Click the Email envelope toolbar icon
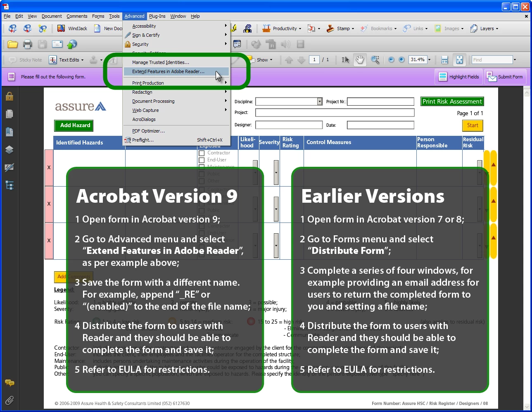Viewport: 532px width, 412px height. point(57,44)
